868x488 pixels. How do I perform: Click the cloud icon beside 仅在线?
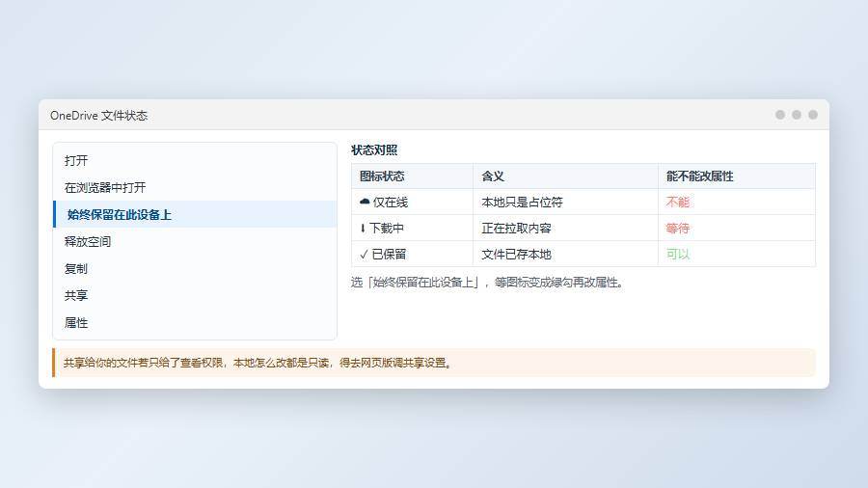[365, 202]
